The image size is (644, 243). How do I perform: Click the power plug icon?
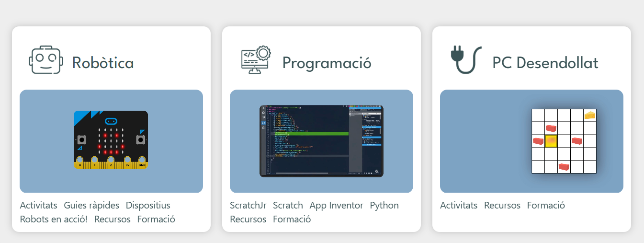[x=465, y=60]
